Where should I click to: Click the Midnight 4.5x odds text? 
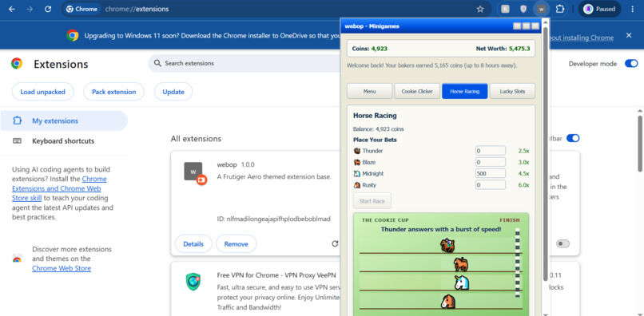pyautogui.click(x=523, y=174)
